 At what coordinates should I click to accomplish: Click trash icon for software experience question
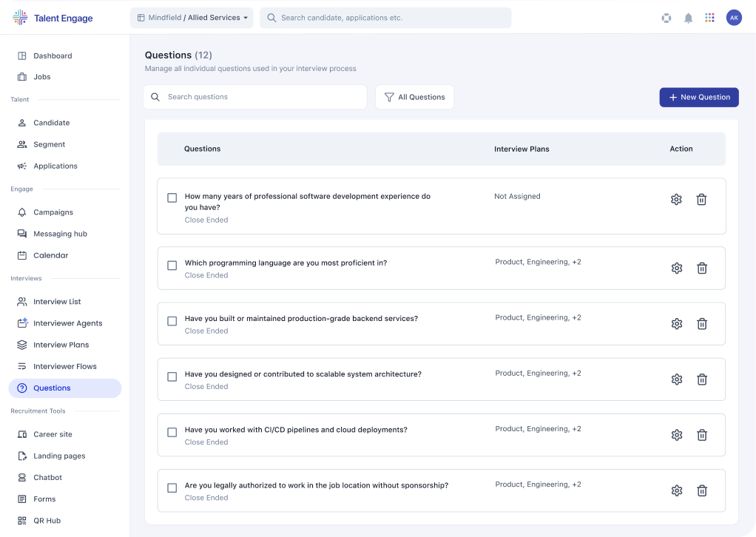pyautogui.click(x=701, y=199)
